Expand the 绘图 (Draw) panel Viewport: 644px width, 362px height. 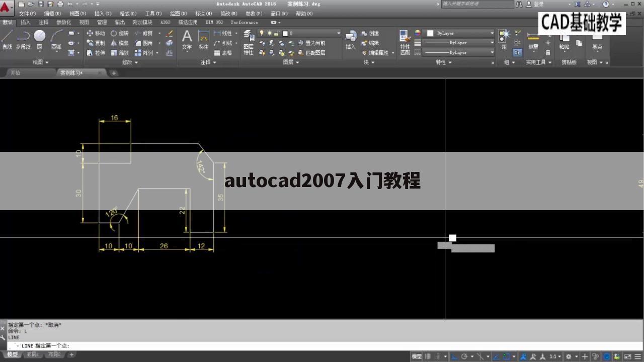click(40, 62)
